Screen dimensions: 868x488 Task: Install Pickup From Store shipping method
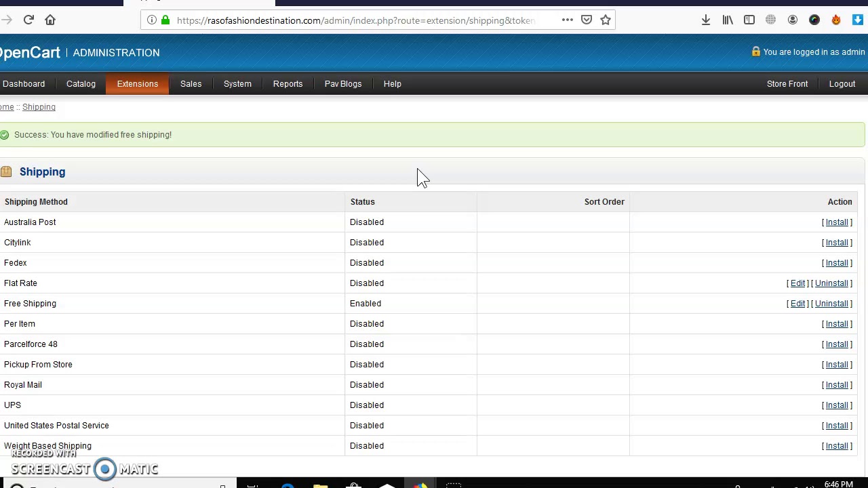point(837,365)
